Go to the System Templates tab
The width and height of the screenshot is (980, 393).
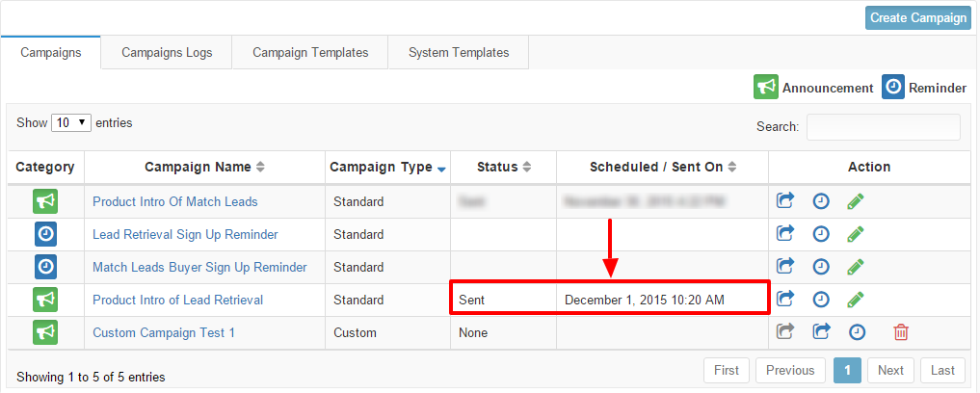(x=459, y=53)
